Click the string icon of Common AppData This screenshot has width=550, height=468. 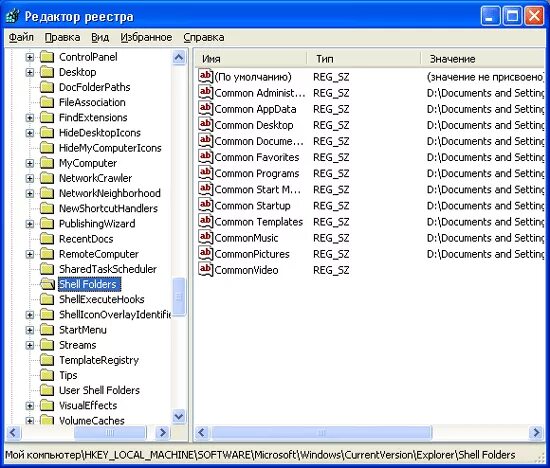(x=206, y=108)
